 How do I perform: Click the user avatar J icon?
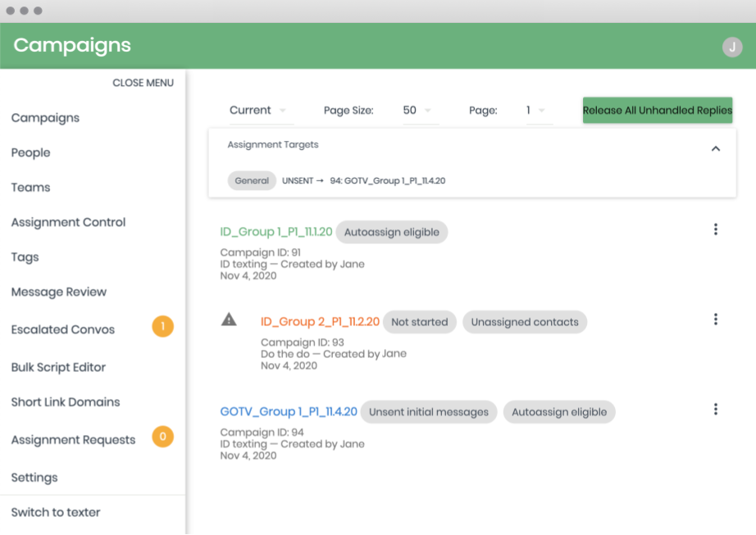pos(731,48)
